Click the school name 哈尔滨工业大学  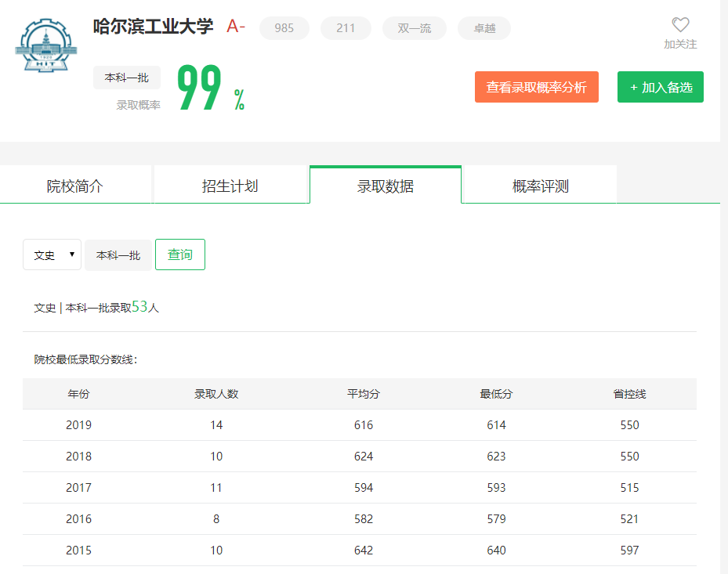[154, 27]
